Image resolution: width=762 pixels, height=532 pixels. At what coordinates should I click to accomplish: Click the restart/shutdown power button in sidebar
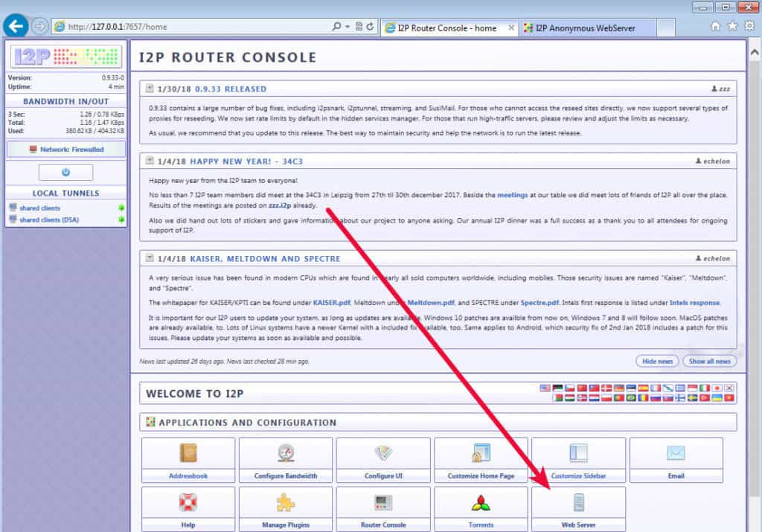(x=65, y=172)
